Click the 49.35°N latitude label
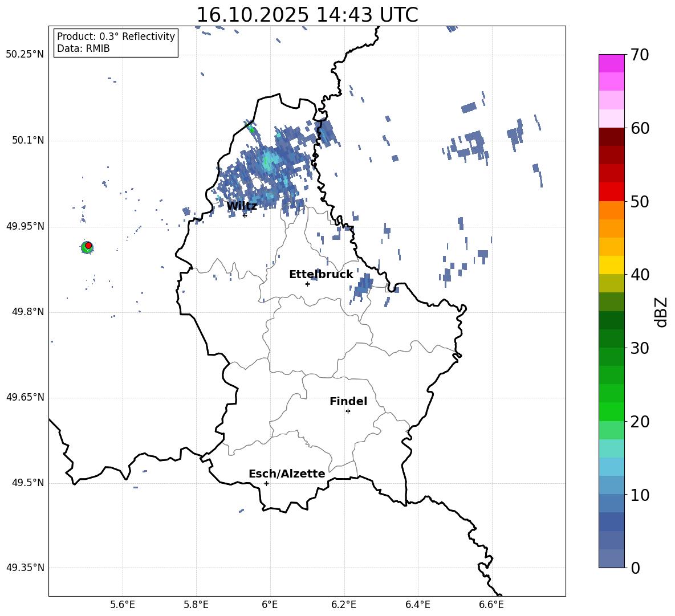This screenshot has width=675, height=616. pos(25,568)
